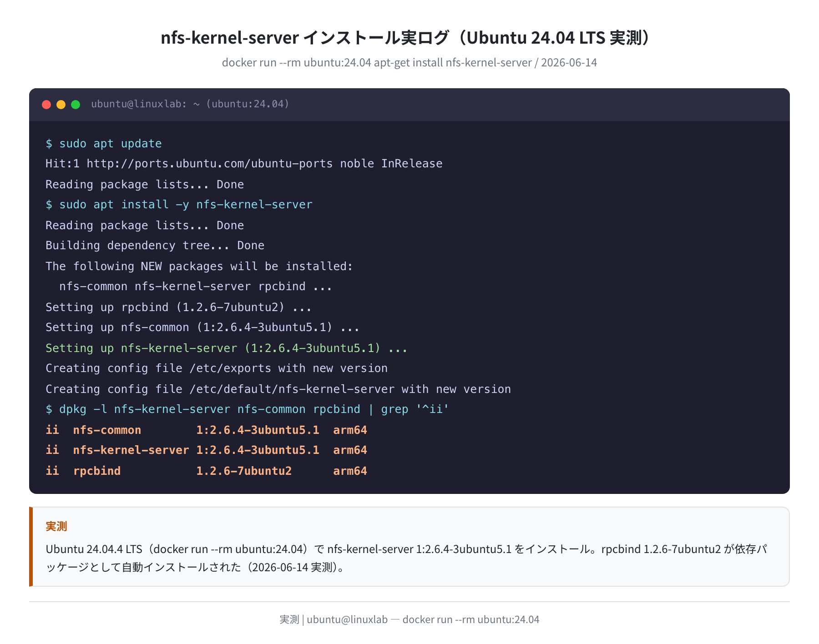This screenshot has width=819, height=644.
Task: Click the orange '実測' label in the note box
Action: pyautogui.click(x=56, y=526)
